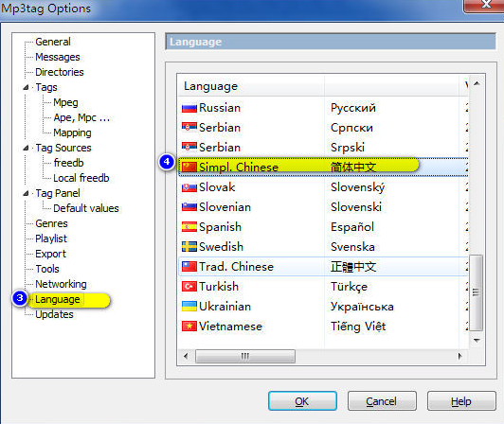Click the horizontal scroll-left arrow

pos(186,356)
